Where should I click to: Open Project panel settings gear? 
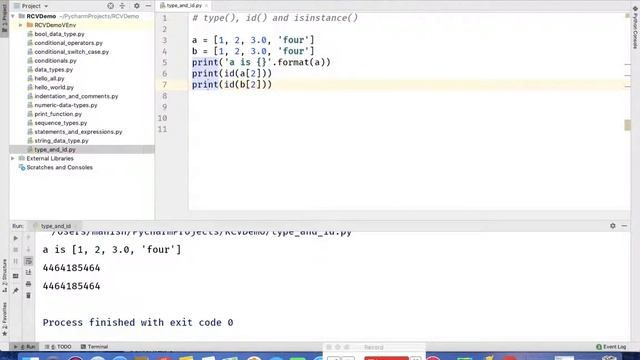137,6
